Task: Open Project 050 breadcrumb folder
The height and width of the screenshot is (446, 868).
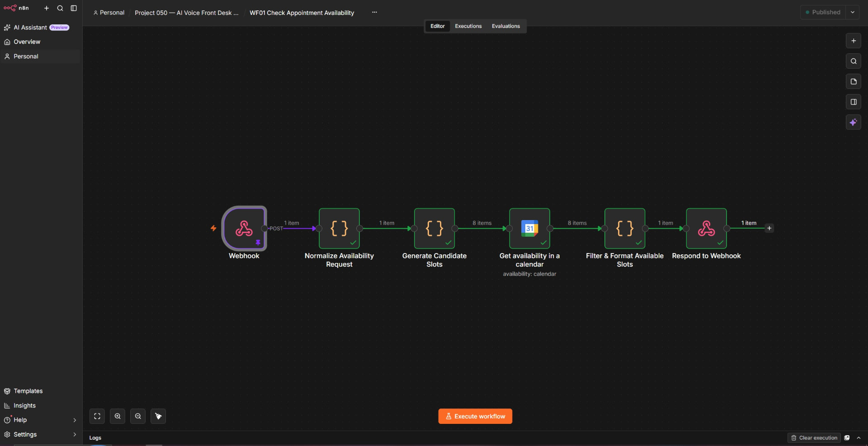Action: tap(187, 13)
